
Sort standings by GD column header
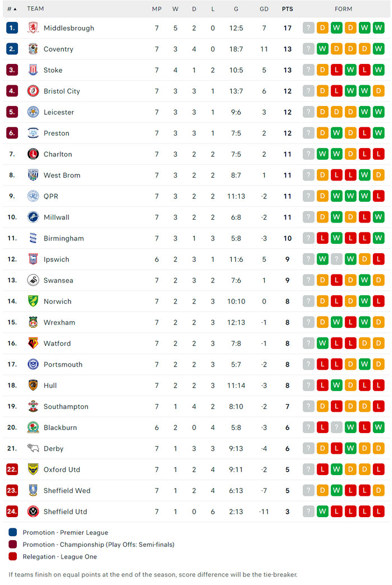(264, 9)
